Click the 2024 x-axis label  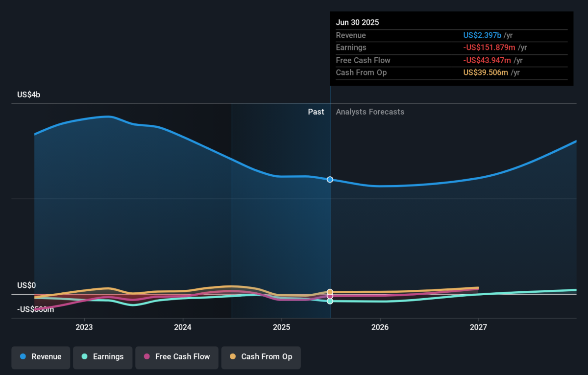click(183, 327)
